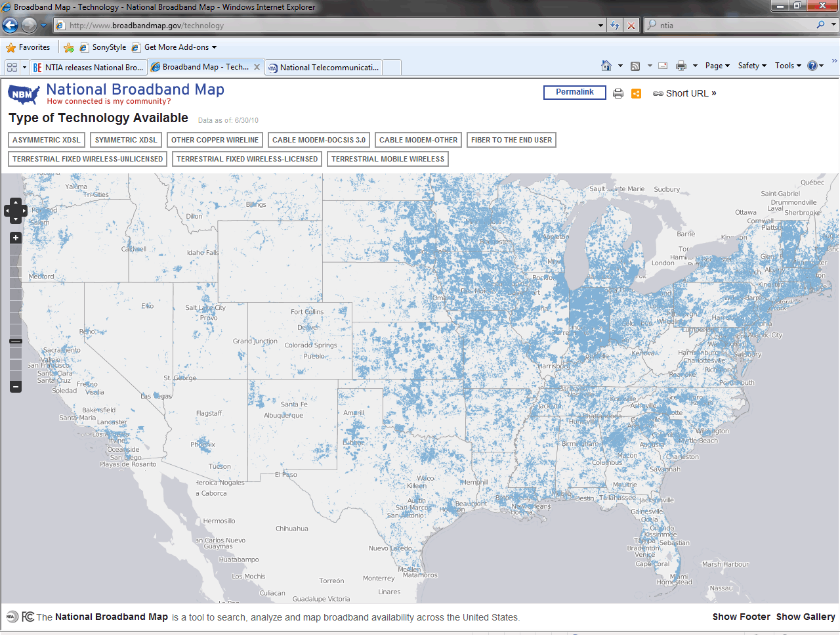
Task: Open the Home button dropdown arrow
Action: (620, 66)
